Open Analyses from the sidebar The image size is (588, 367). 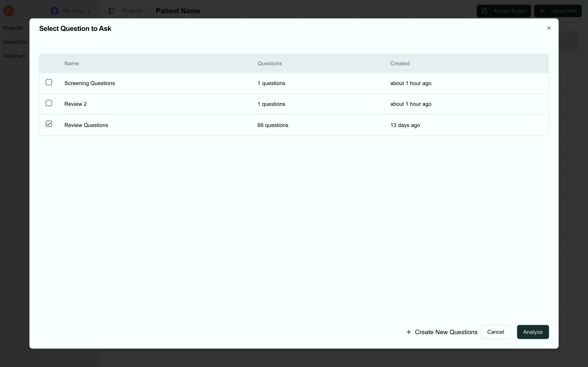coord(14,56)
